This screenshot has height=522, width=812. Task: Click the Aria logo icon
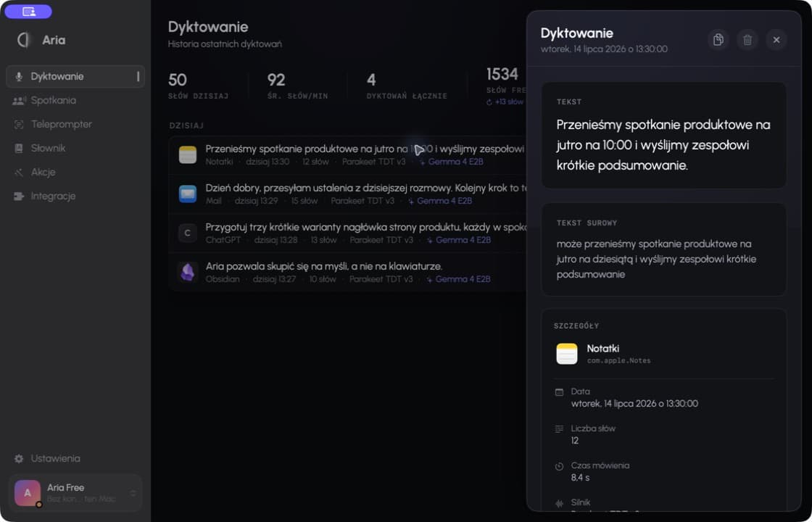point(23,40)
